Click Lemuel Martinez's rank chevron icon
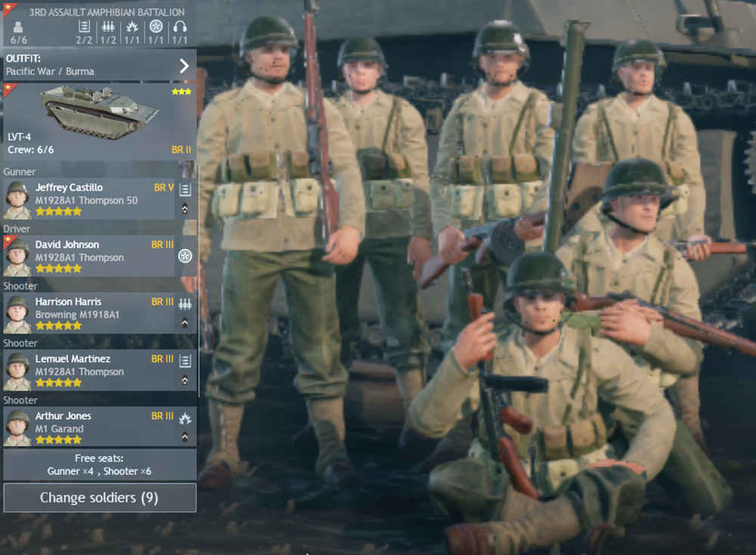Screen dimensions: 756x555 [184, 380]
